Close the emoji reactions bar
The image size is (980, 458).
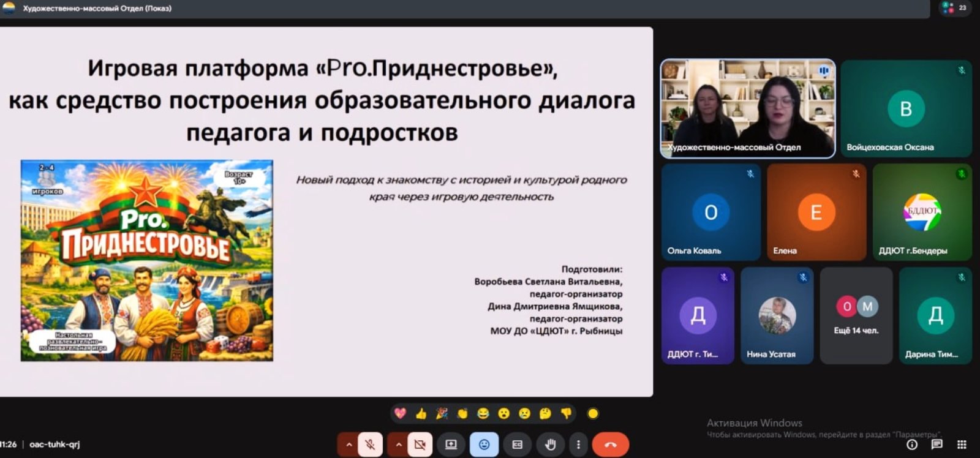484,445
